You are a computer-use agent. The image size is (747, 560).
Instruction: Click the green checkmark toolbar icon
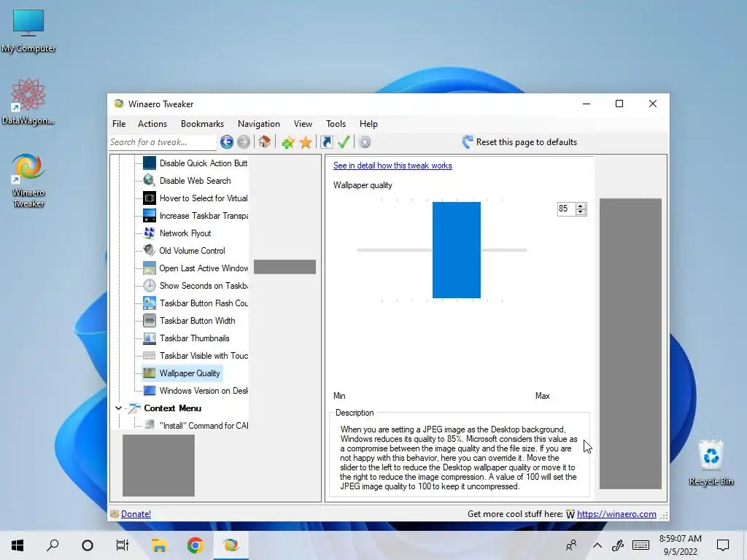(344, 142)
